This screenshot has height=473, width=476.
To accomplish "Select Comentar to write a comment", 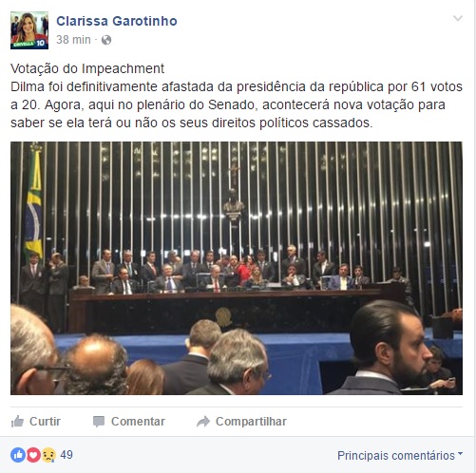I will point(129,422).
